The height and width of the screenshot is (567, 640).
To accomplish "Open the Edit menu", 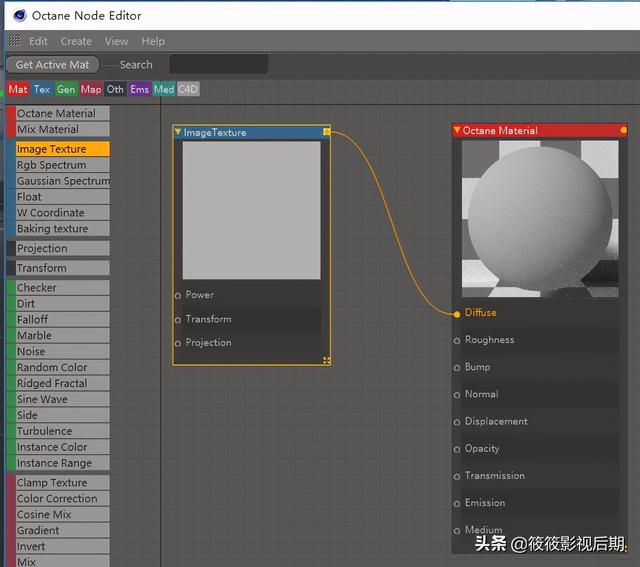I will pyautogui.click(x=38, y=41).
